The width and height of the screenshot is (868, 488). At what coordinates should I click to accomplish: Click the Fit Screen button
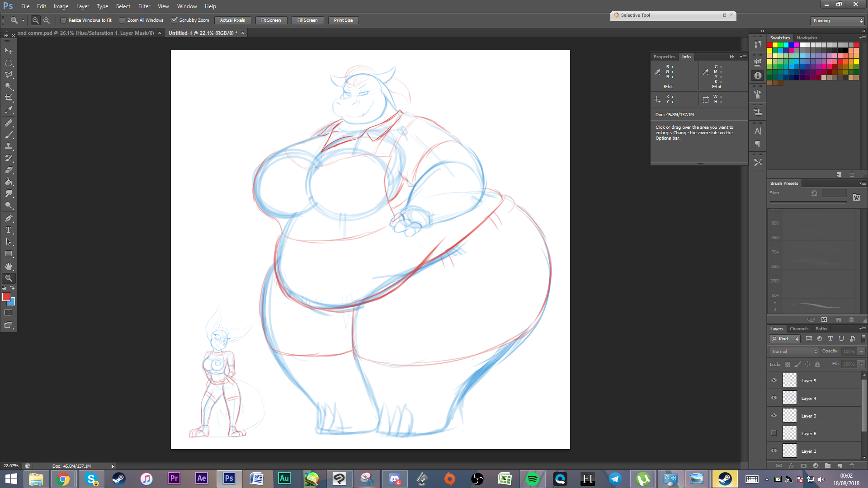(x=271, y=20)
